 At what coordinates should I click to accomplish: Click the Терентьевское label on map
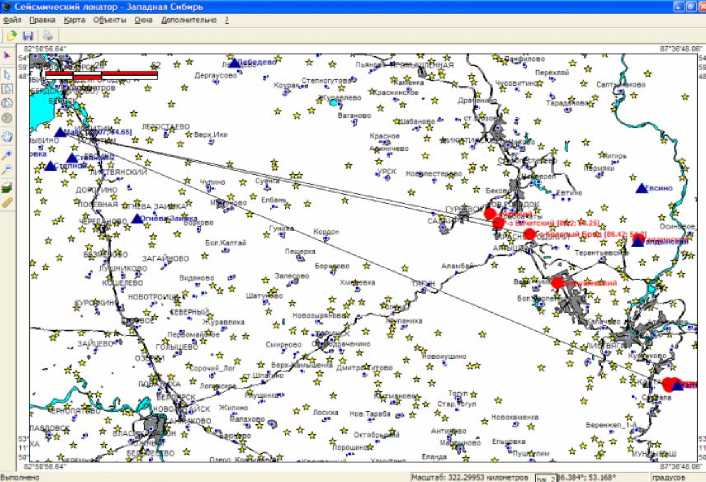(x=602, y=253)
